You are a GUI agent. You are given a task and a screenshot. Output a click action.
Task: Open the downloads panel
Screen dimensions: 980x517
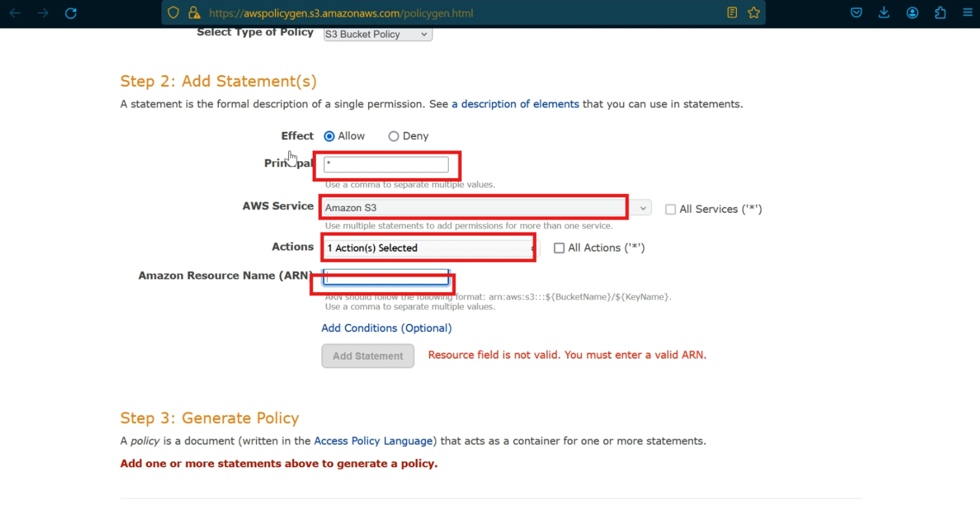tap(884, 12)
